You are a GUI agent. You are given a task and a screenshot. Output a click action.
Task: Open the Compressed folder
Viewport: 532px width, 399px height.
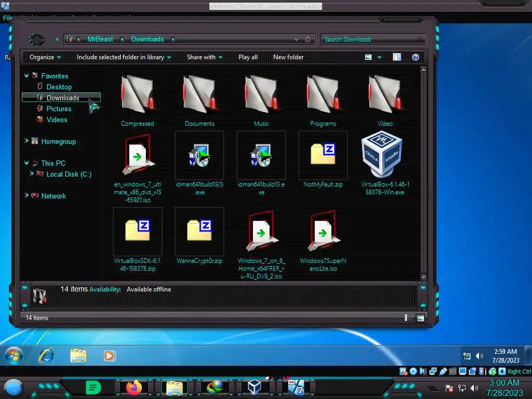[x=137, y=100]
